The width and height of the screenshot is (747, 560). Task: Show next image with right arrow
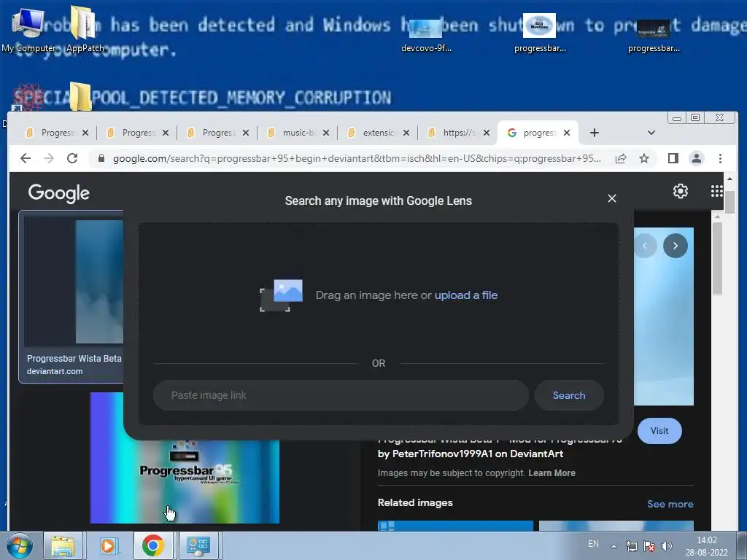tap(675, 246)
